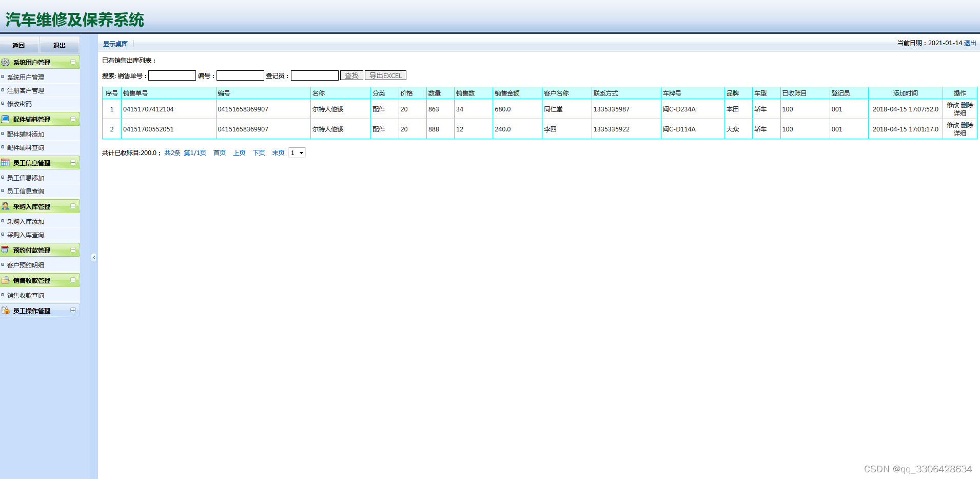Click 删除 for order 04151707412104

[967, 105]
